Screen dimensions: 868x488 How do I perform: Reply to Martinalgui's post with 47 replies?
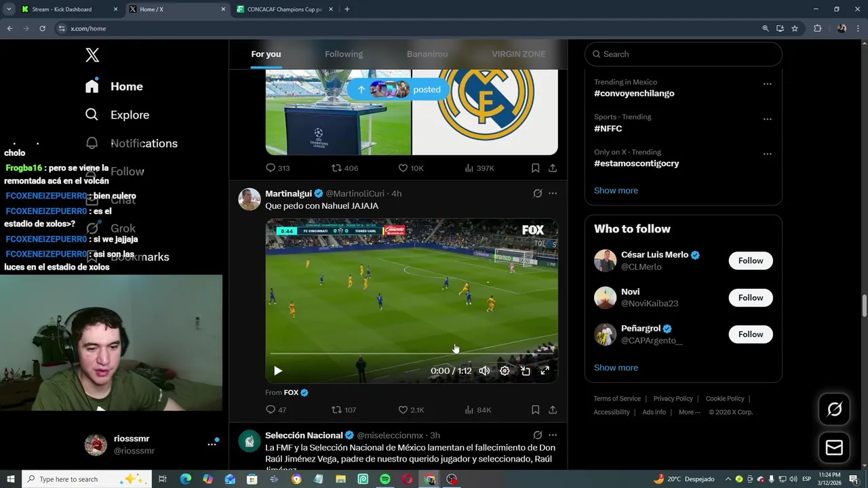(x=276, y=410)
